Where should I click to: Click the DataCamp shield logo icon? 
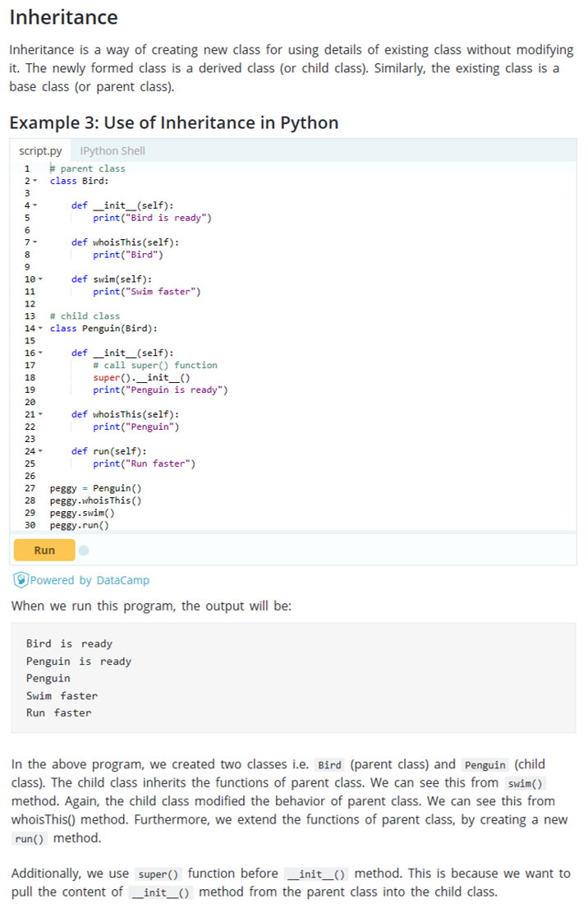point(21,579)
